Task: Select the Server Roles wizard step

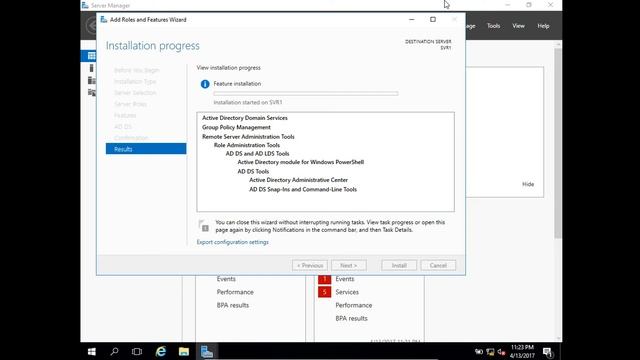Action: (x=130, y=104)
